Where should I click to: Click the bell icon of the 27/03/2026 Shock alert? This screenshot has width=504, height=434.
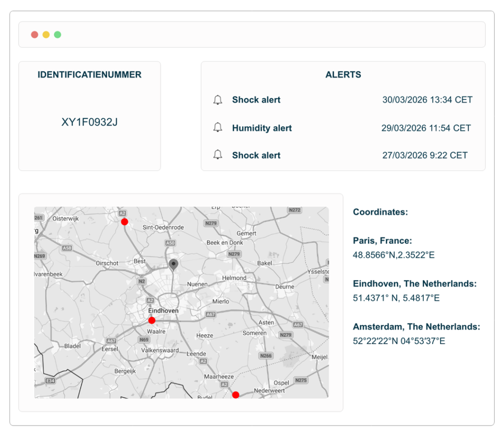click(x=218, y=155)
